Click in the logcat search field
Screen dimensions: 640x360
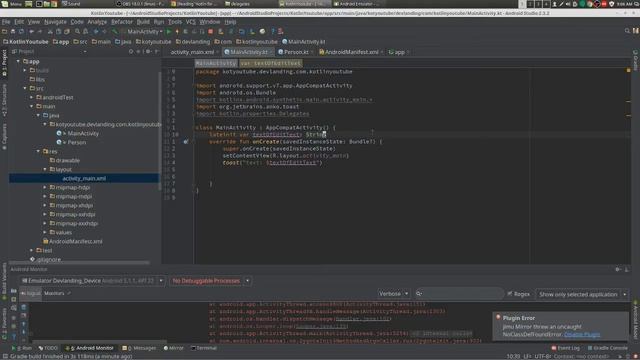(459, 293)
